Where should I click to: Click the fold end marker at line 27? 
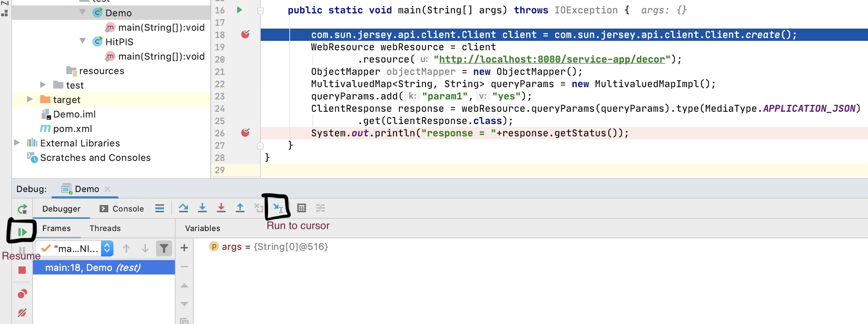tap(260, 145)
